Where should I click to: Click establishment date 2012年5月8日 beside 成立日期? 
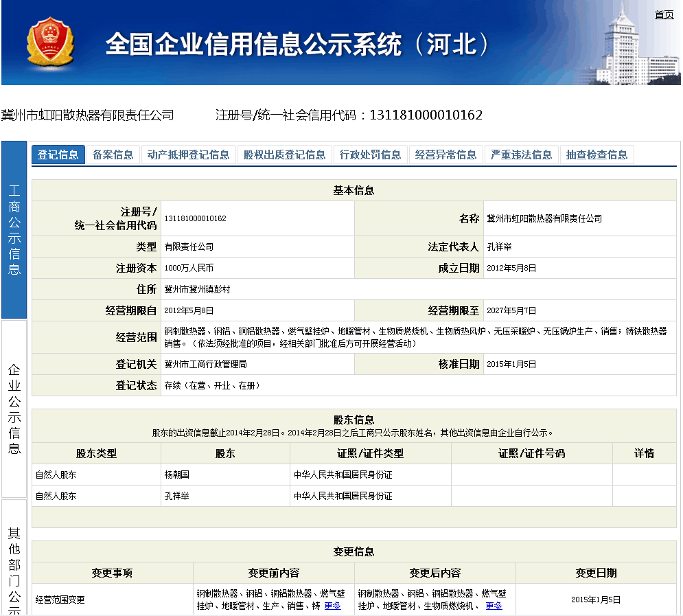[x=511, y=269]
